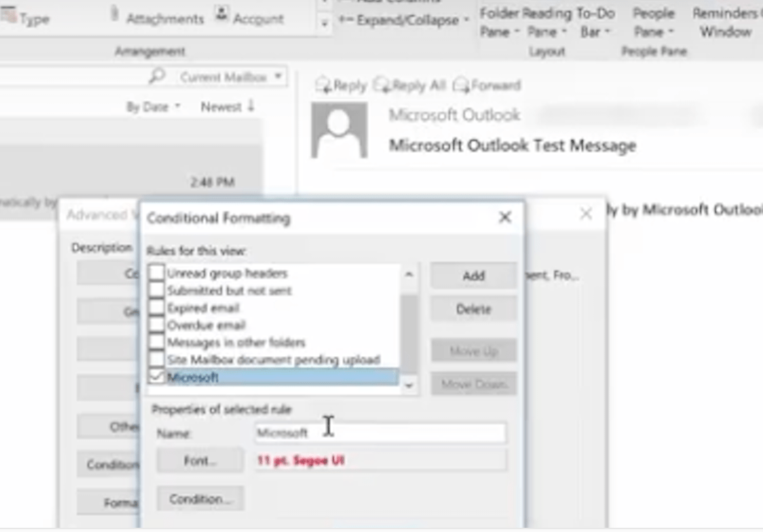Expand the Arrangement gallery arrow
763x532 pixels.
coord(324,23)
